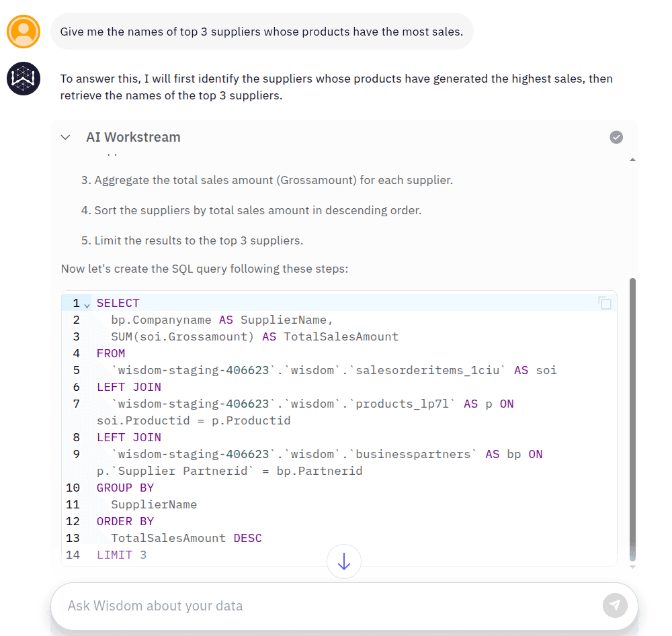Fold the SELECT statement on line 1

(x=85, y=304)
